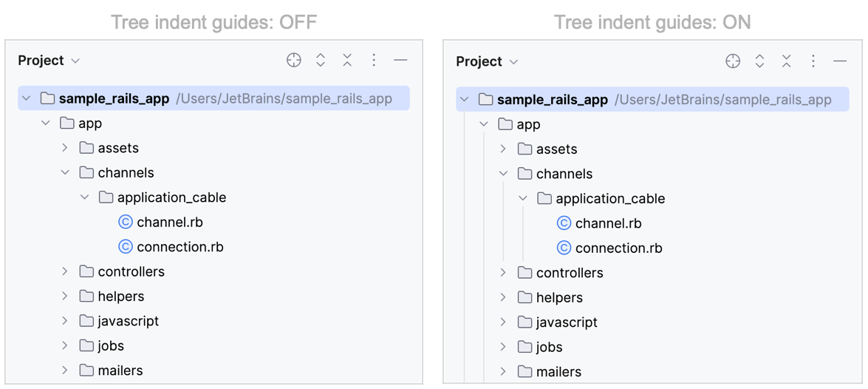Collapse application_cable folder in right tree
The image size is (868, 389).
[523, 198]
